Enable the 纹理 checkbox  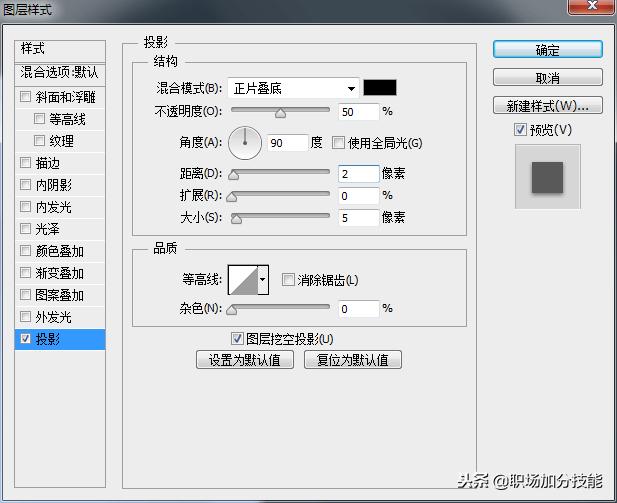click(x=39, y=141)
